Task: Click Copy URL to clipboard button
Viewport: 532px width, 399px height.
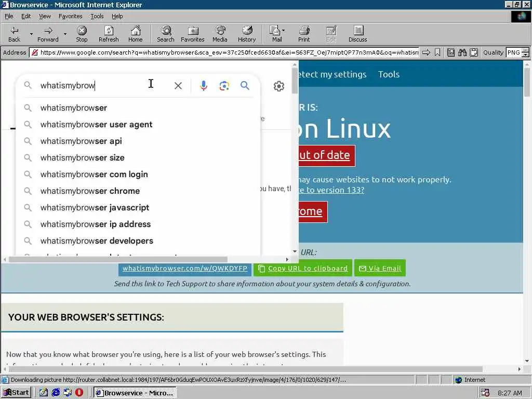Action: point(303,269)
